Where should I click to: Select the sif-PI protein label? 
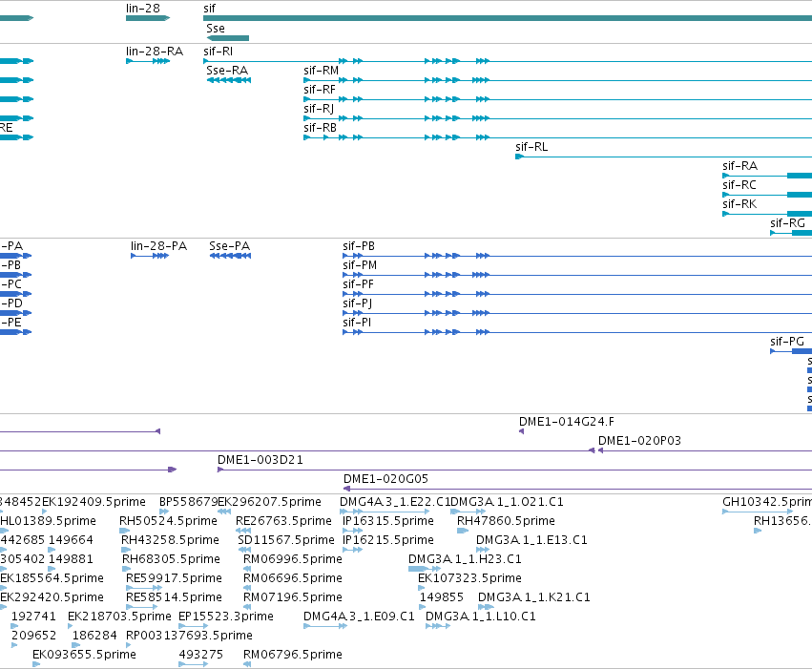point(357,323)
